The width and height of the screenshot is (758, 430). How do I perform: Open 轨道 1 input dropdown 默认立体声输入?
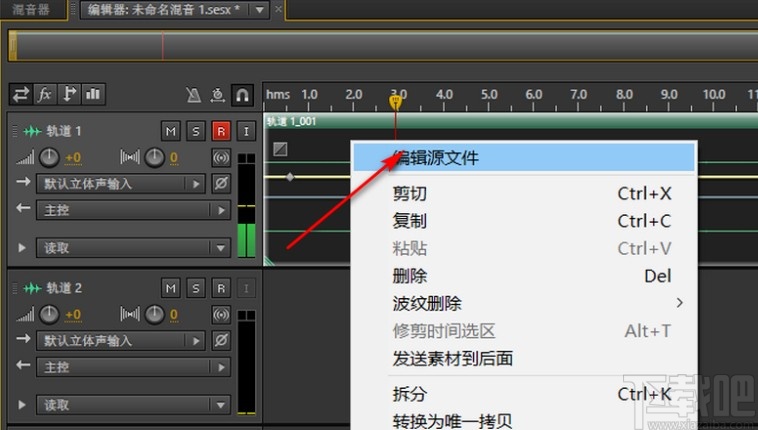click(x=121, y=184)
